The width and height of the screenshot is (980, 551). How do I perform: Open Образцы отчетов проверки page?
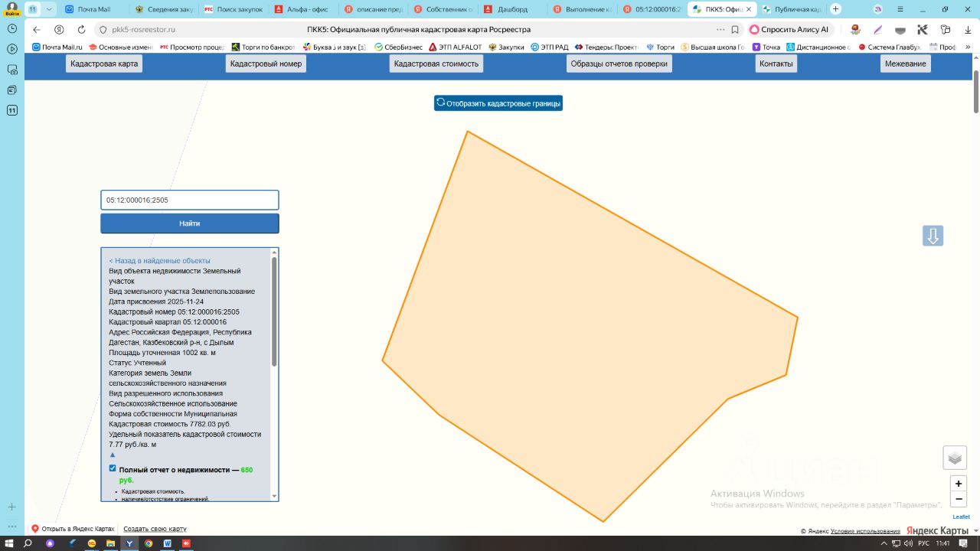[619, 64]
